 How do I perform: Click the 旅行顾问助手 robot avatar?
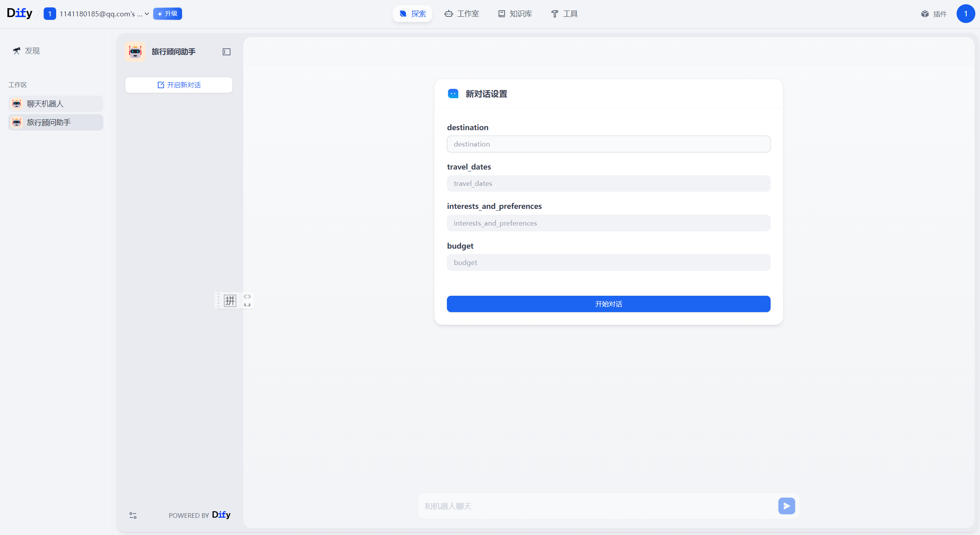point(135,52)
